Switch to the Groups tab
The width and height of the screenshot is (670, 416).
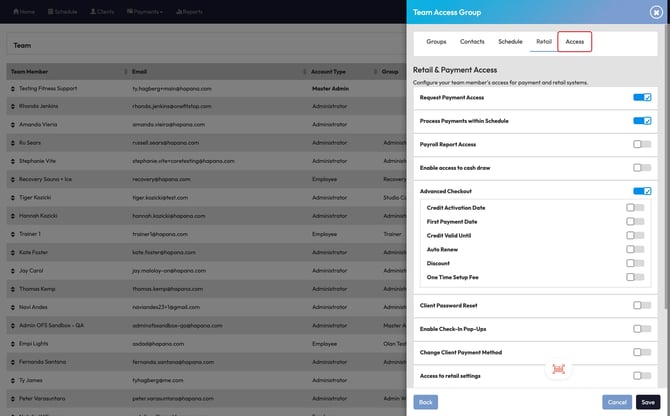(x=436, y=42)
